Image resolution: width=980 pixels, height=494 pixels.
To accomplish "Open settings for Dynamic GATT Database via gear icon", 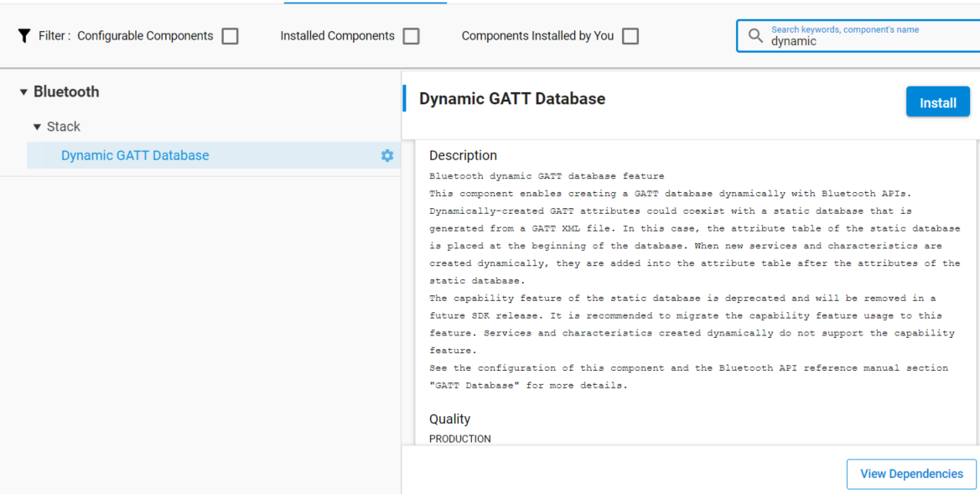I will point(386,155).
